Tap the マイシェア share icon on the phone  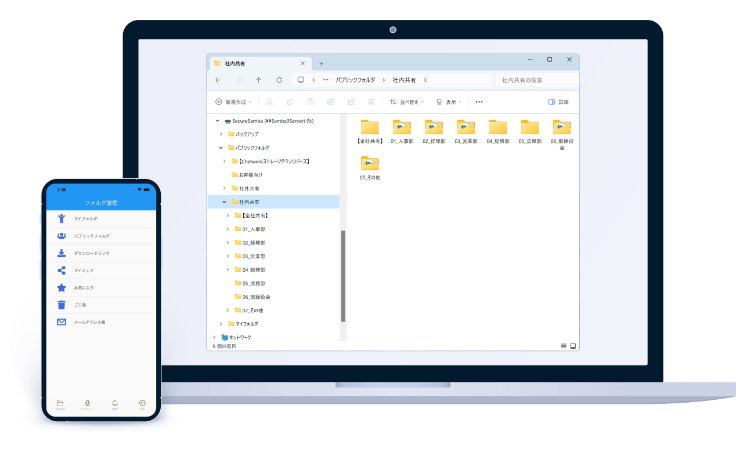pyautogui.click(x=62, y=270)
